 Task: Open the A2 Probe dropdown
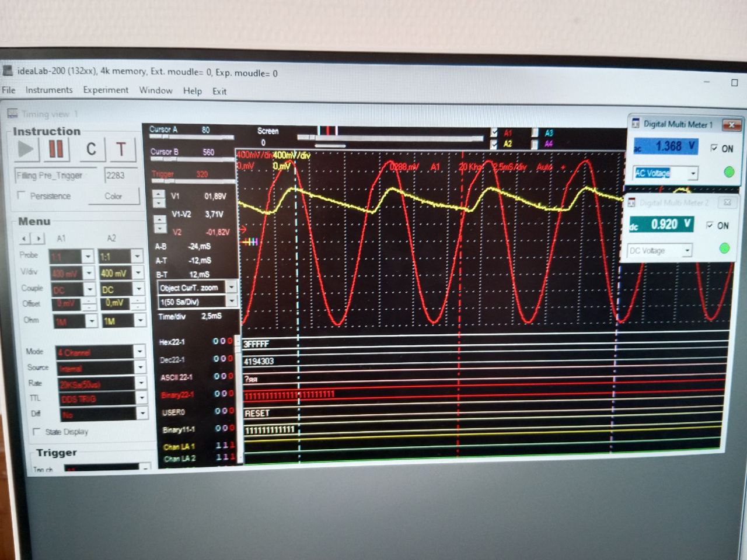(137, 256)
